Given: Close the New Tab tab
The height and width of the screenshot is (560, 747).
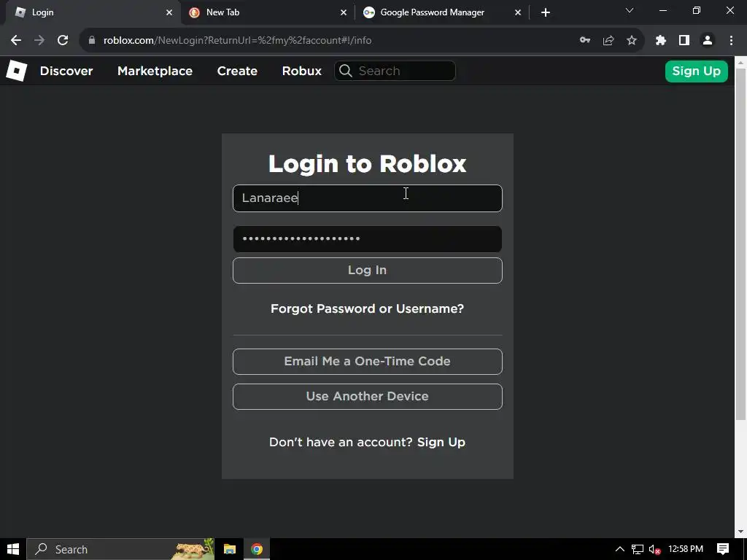Looking at the screenshot, I should pos(344,12).
